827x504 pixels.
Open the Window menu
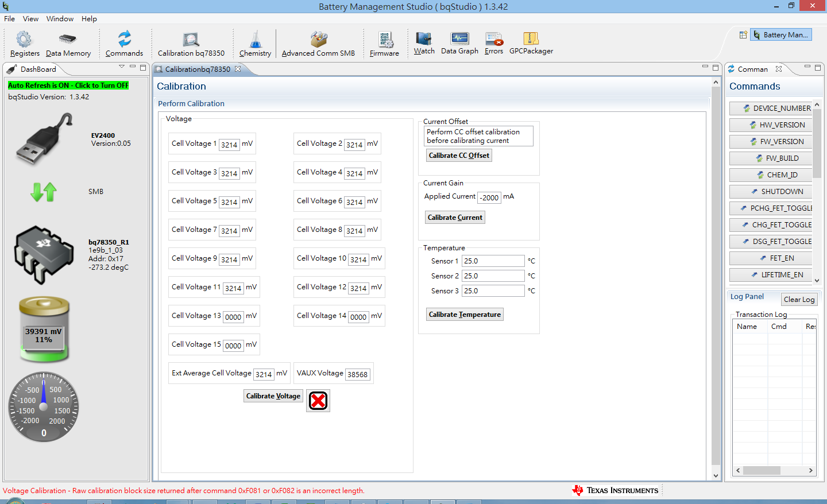click(x=60, y=19)
